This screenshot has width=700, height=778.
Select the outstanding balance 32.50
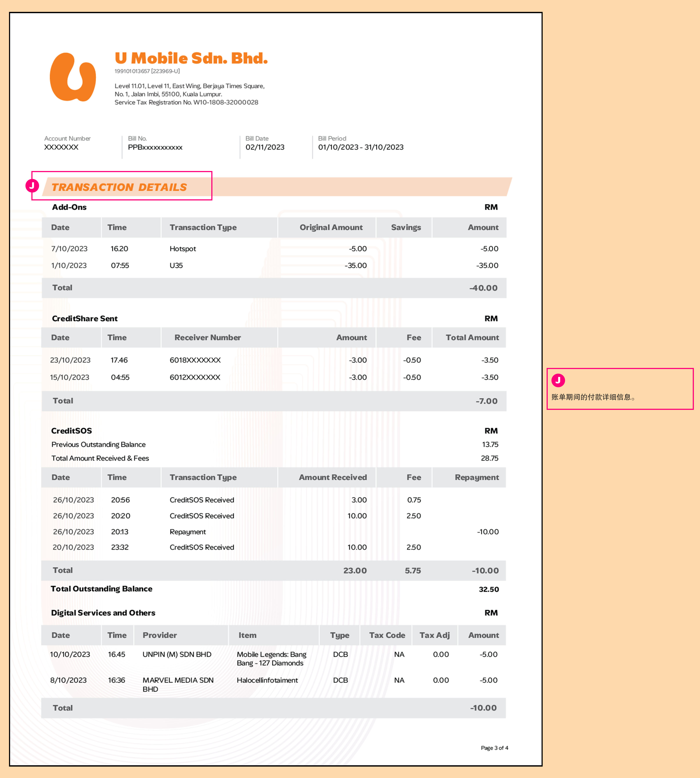[489, 589]
